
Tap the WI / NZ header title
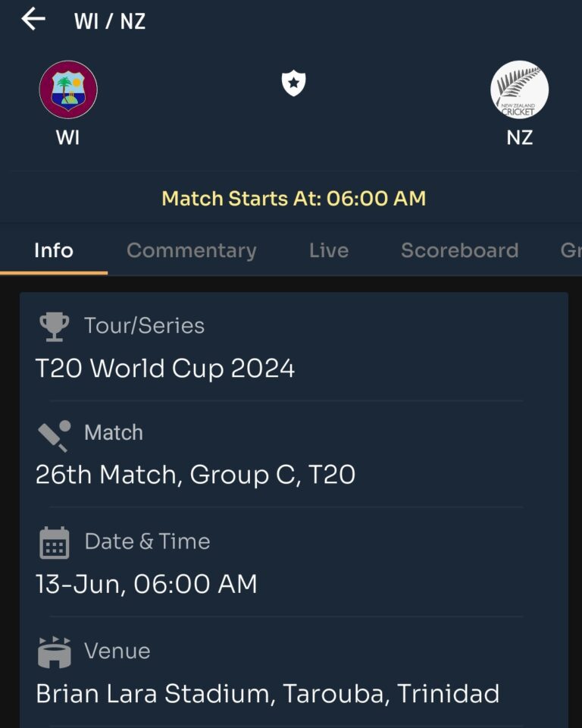click(110, 21)
